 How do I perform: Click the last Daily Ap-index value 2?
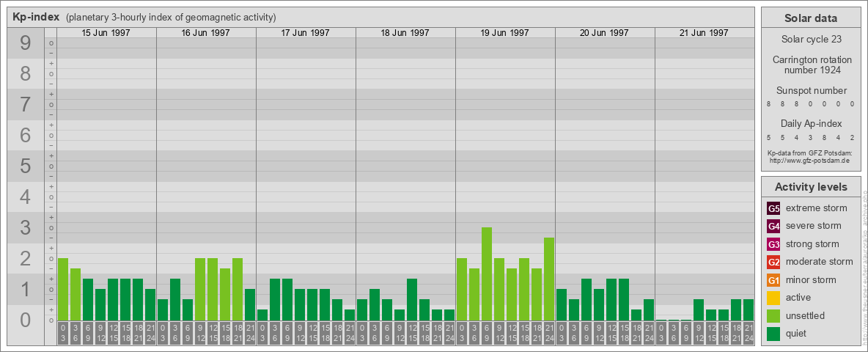[851, 137]
